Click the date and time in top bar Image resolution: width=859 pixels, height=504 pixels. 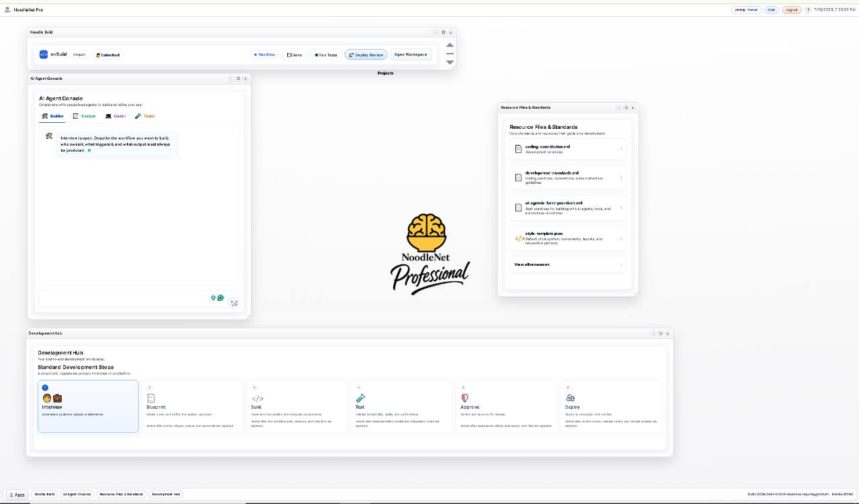(833, 9)
